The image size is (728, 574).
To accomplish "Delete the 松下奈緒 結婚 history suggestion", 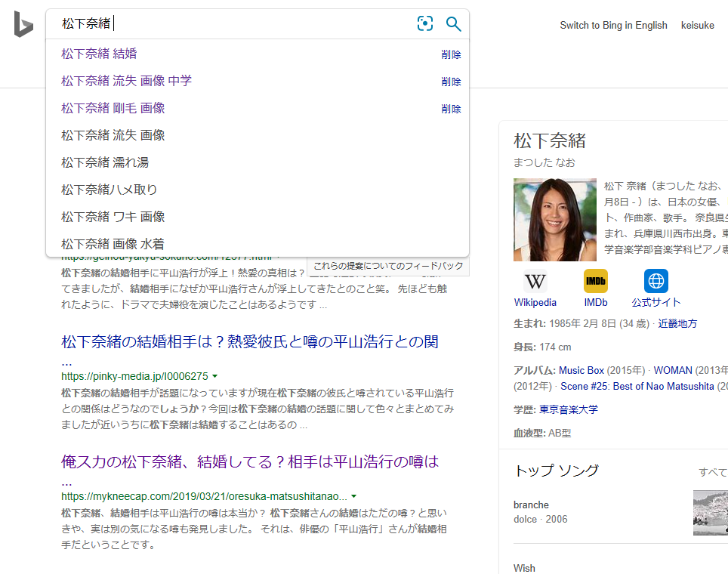I will (451, 54).
